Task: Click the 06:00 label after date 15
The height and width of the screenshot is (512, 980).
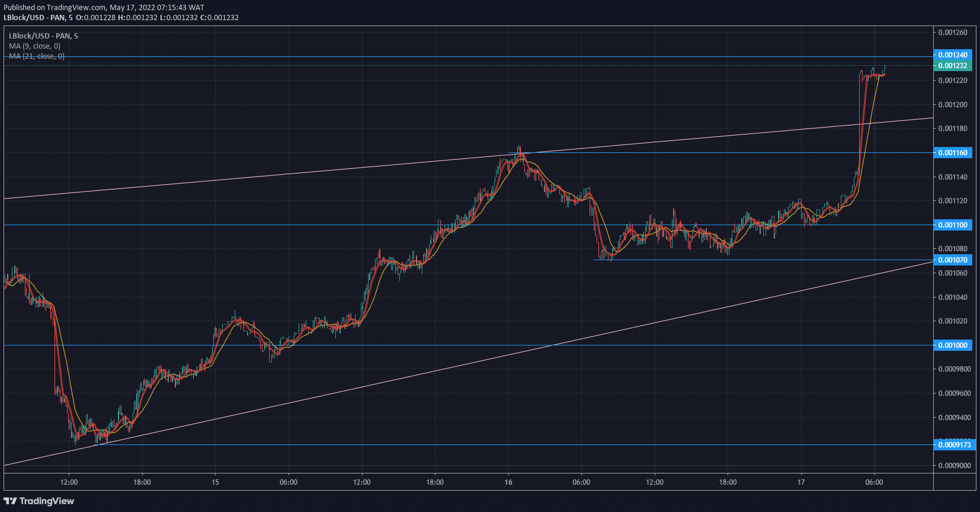Action: click(x=289, y=482)
